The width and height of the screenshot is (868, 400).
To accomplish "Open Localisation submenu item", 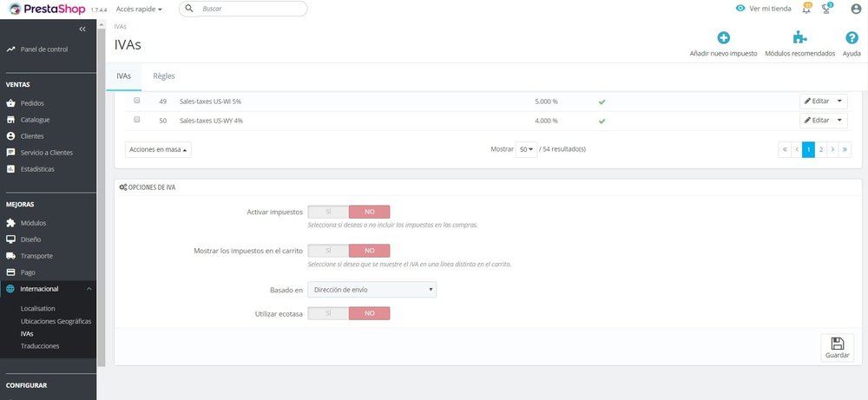I will click(x=37, y=309).
